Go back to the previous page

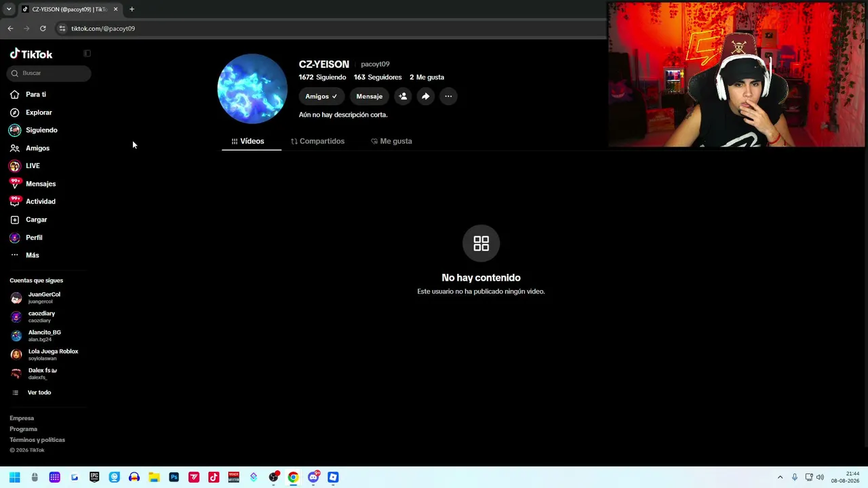10,28
